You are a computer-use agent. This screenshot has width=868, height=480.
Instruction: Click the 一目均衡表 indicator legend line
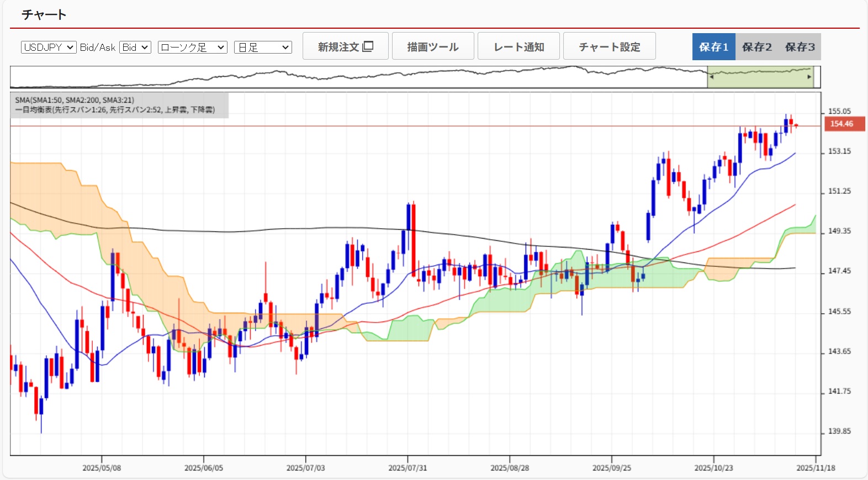tap(115, 110)
